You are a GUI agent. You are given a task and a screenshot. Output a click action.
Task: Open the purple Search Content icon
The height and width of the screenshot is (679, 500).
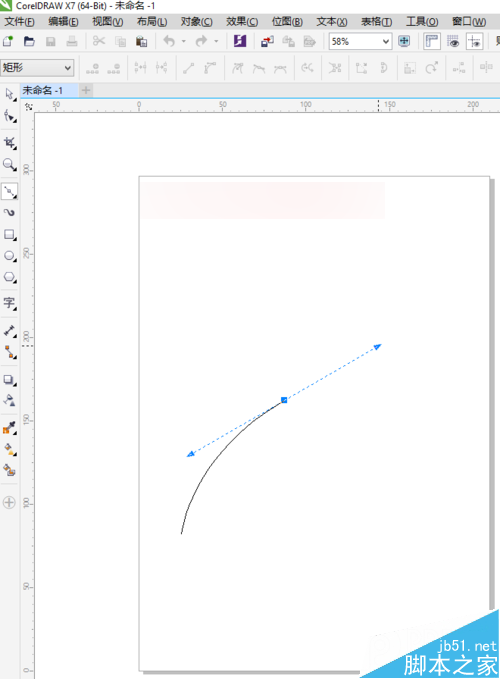[240, 42]
